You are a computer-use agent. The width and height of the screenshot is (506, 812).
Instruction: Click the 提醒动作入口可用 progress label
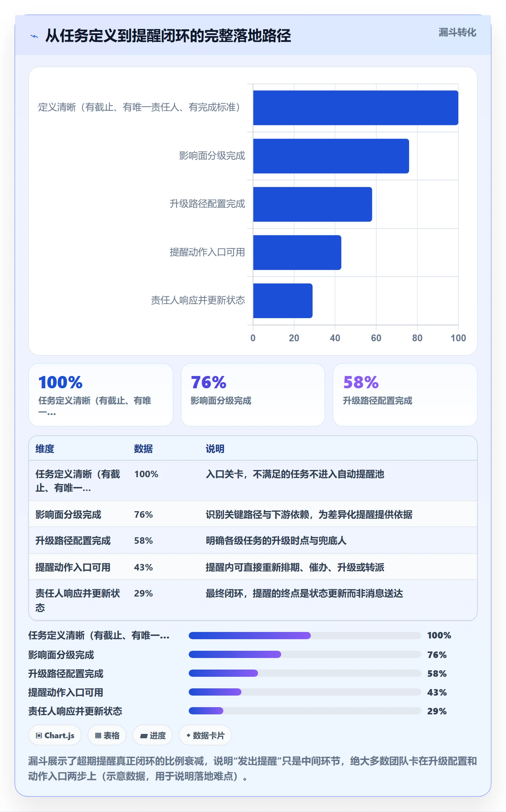point(66,692)
